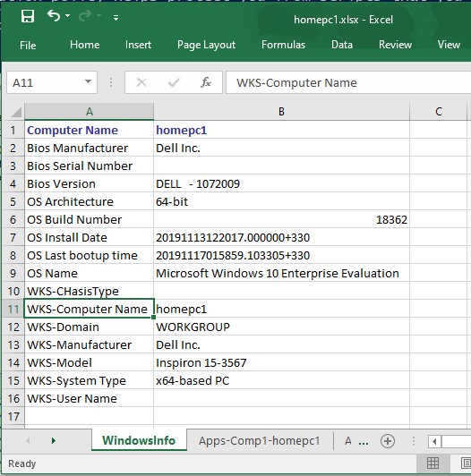The width and height of the screenshot is (471, 476).
Task: Expand the Name Box dropdown arrow
Action: (x=88, y=81)
